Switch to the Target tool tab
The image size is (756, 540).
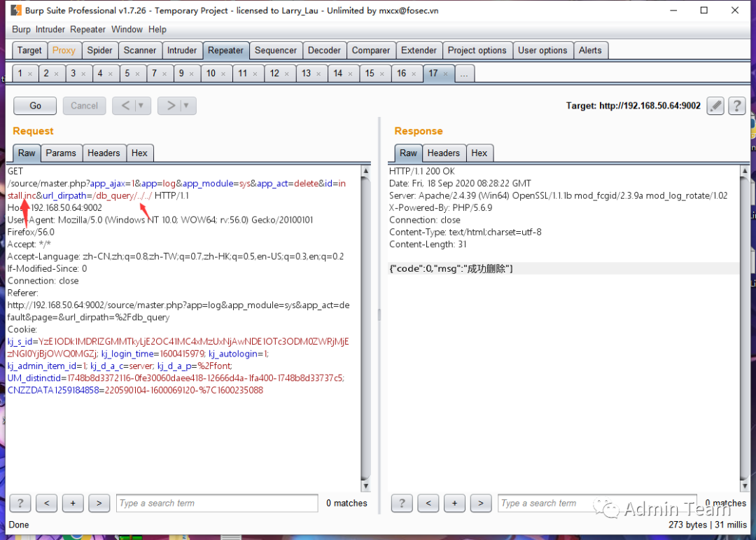point(29,50)
